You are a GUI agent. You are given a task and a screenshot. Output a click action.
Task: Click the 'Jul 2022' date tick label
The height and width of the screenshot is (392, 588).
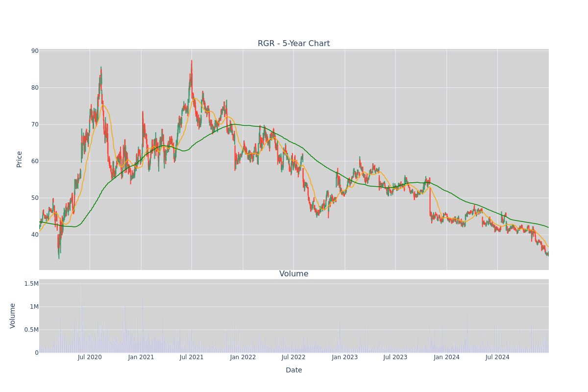294,357
